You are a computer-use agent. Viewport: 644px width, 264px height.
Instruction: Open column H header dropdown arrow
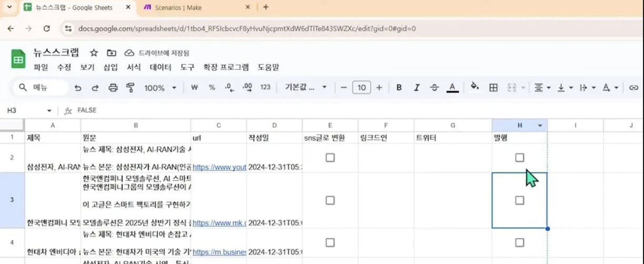click(x=540, y=125)
